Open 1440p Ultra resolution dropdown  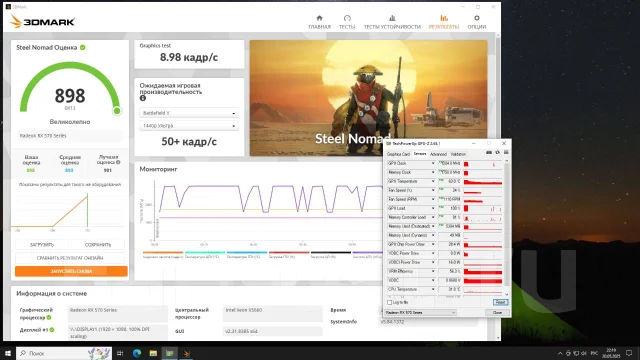click(x=189, y=126)
